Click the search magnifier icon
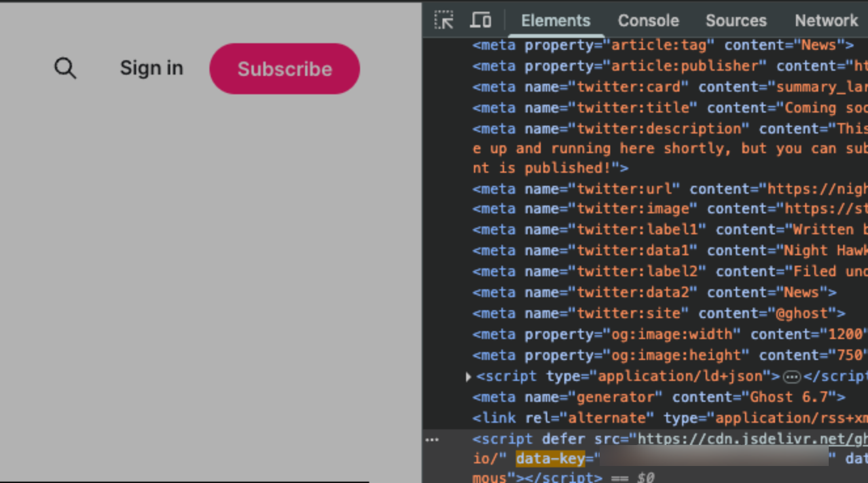 [x=65, y=68]
